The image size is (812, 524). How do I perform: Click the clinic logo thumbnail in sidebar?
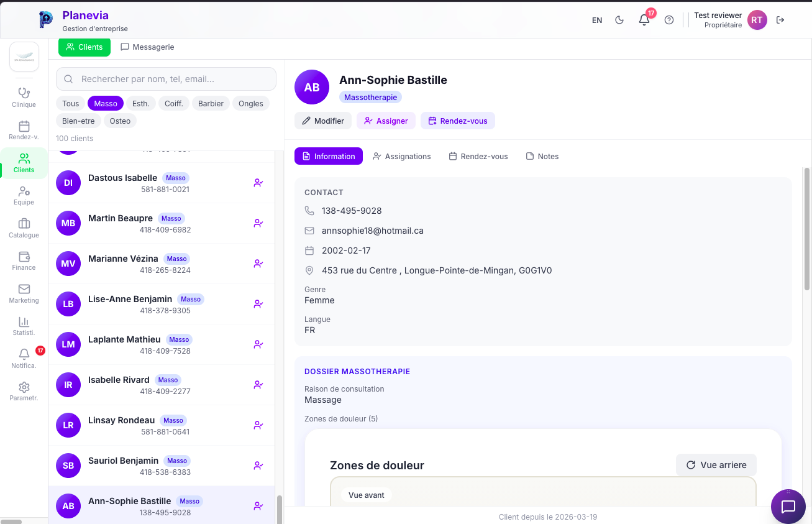pos(24,57)
